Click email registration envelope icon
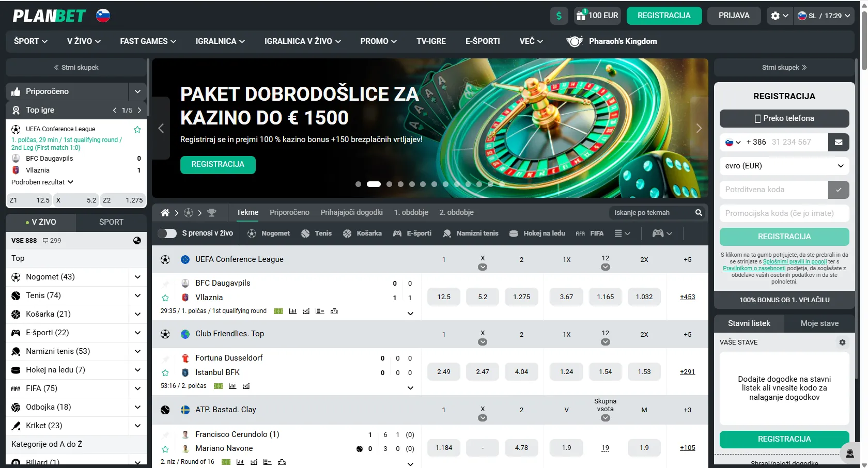 pyautogui.click(x=839, y=142)
